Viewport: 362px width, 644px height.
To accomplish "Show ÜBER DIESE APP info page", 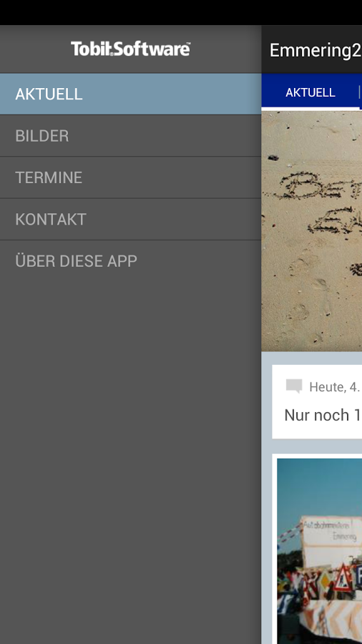I will [x=130, y=261].
